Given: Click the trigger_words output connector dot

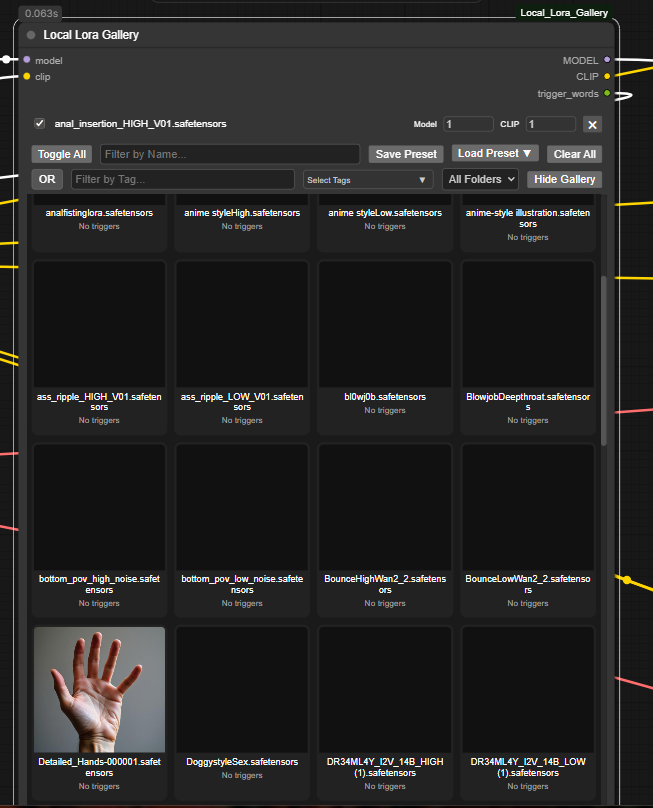Looking at the screenshot, I should [x=607, y=93].
